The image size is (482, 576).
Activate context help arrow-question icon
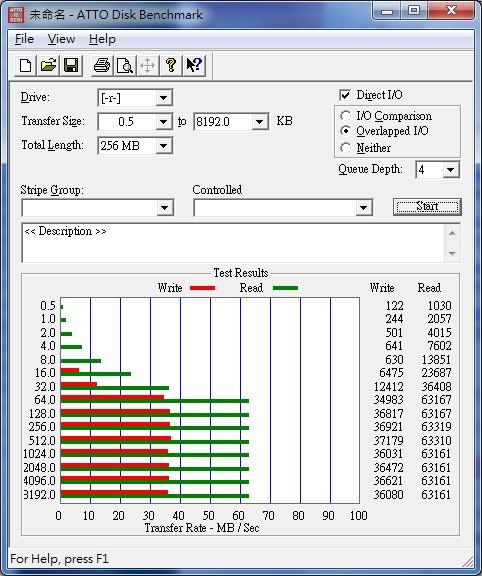194,66
